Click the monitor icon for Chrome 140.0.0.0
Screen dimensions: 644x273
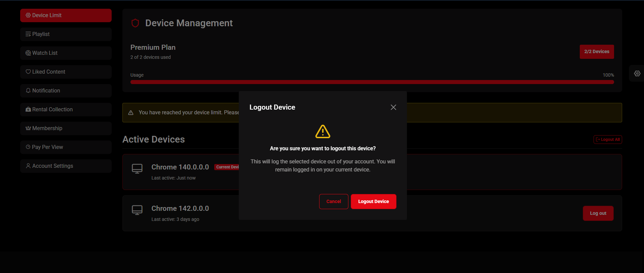pos(137,168)
